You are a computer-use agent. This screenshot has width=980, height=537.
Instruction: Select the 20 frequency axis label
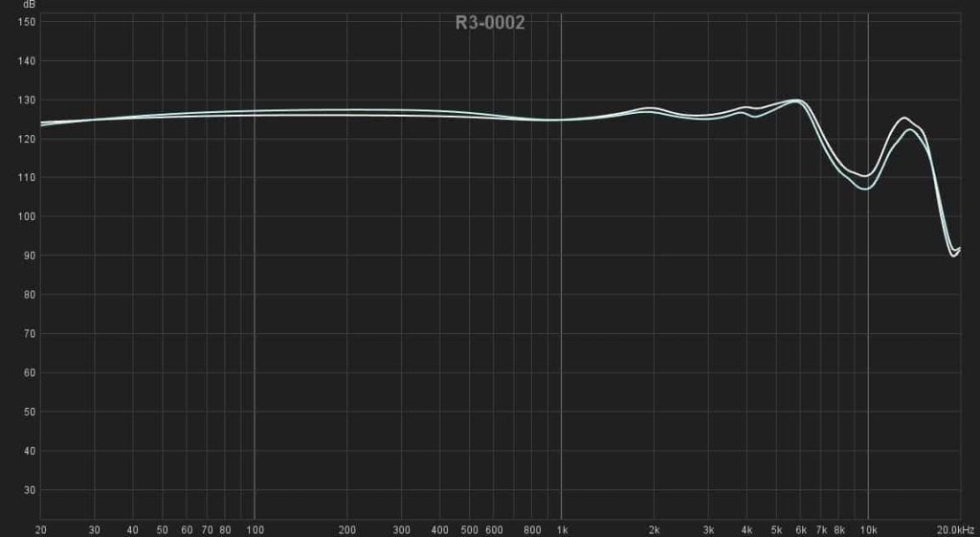(40, 530)
